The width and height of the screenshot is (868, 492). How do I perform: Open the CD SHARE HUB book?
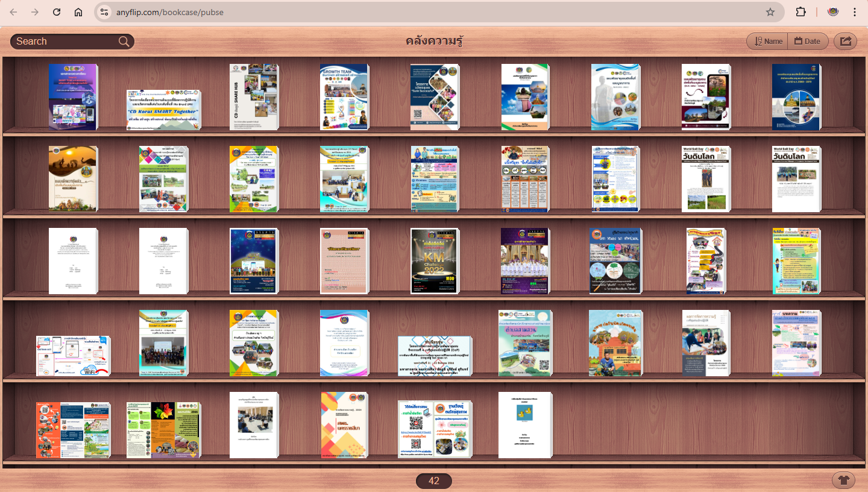tap(253, 96)
